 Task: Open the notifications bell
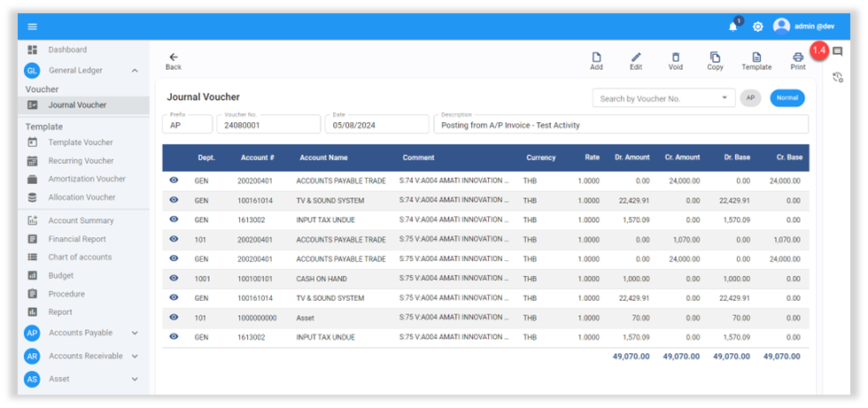point(732,27)
